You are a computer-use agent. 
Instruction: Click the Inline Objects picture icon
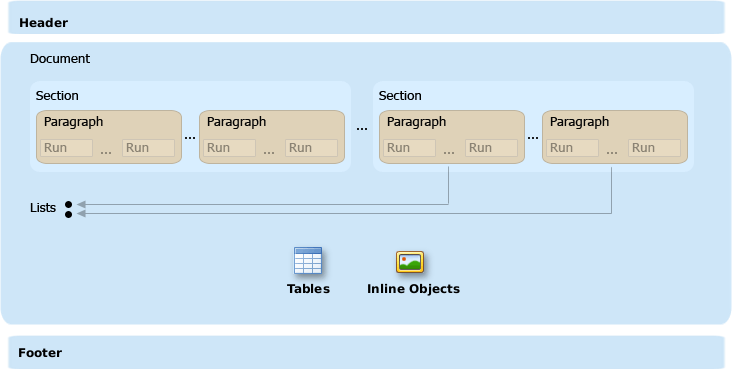click(410, 262)
